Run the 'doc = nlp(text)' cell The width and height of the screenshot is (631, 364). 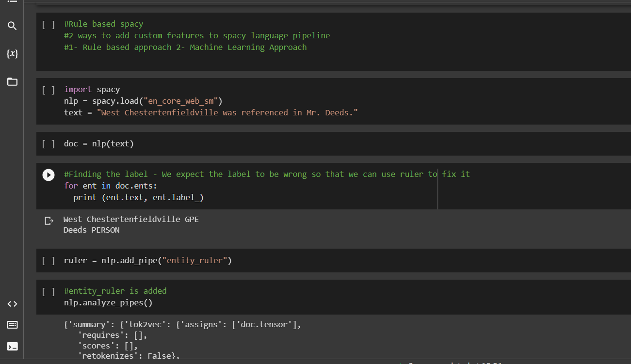(49, 144)
